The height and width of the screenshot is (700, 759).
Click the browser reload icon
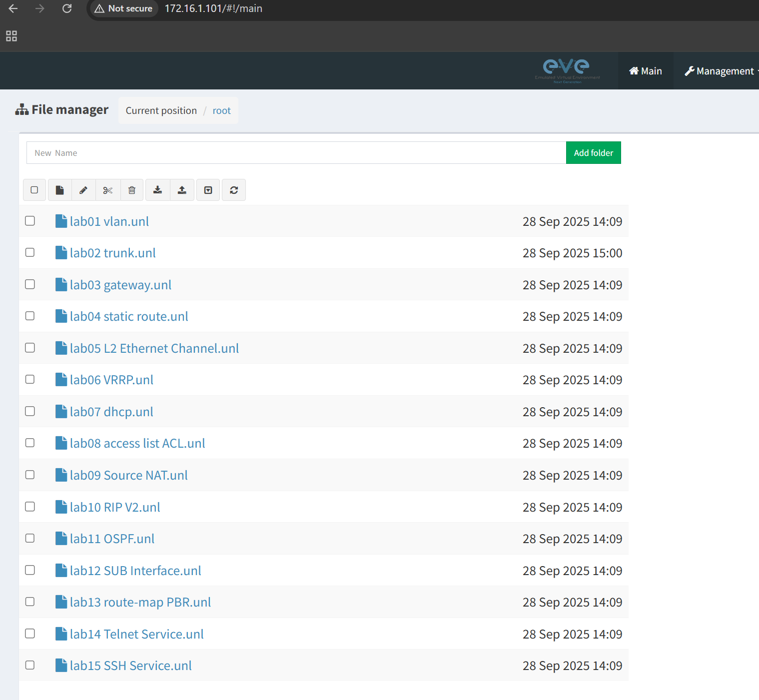click(x=67, y=8)
